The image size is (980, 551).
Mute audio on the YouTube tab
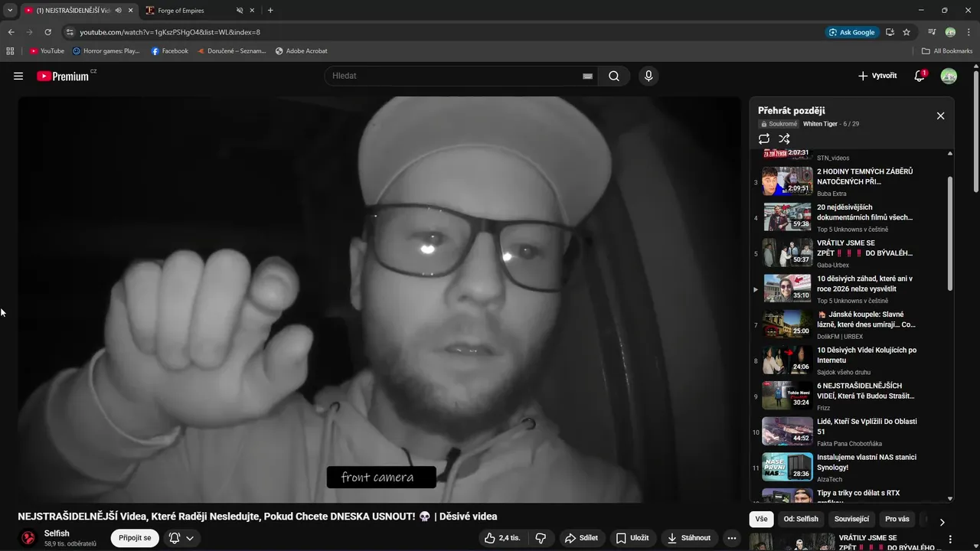coord(118,11)
